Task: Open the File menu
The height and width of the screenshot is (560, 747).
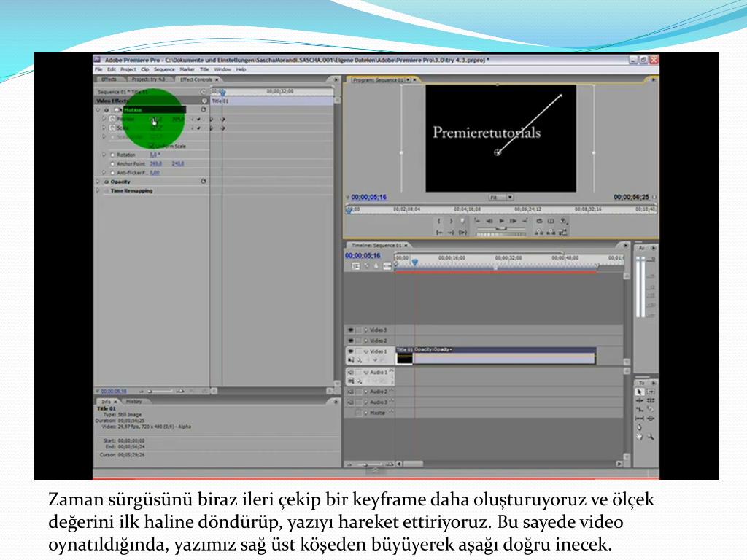Action: coord(98,69)
